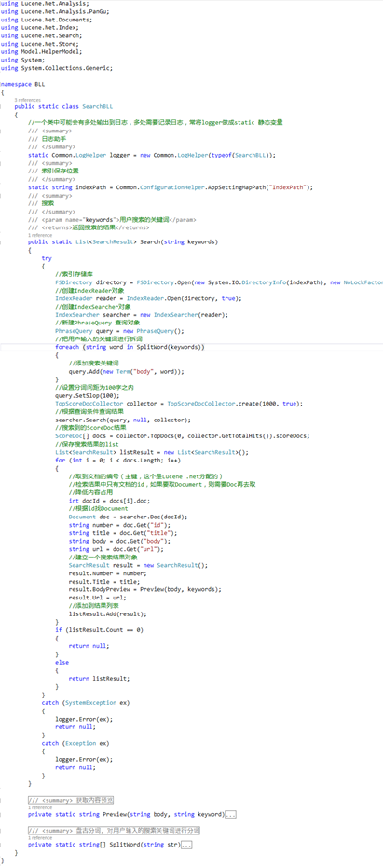Click the namespace BLL declaration
This screenshot has width=383, height=868.
(23, 86)
